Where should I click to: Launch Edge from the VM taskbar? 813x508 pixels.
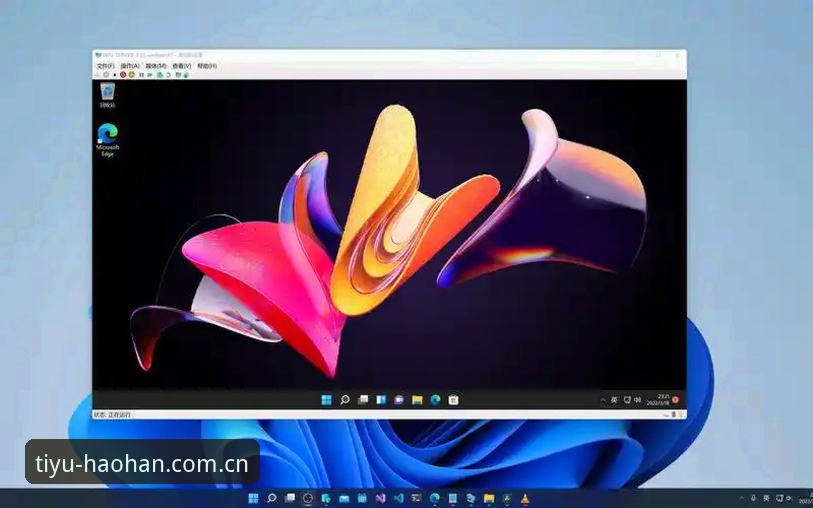(435, 400)
